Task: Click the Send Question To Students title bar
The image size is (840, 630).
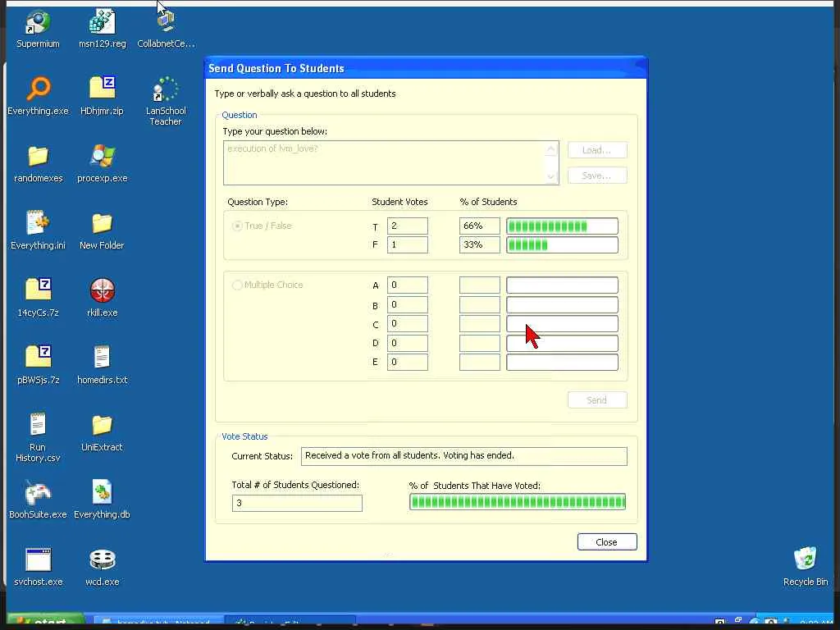Action: (x=426, y=68)
